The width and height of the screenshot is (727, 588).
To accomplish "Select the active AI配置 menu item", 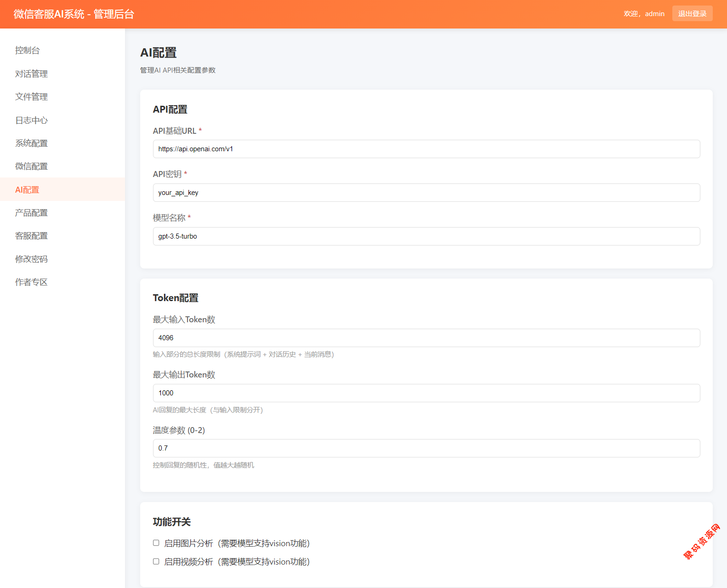I will click(28, 189).
